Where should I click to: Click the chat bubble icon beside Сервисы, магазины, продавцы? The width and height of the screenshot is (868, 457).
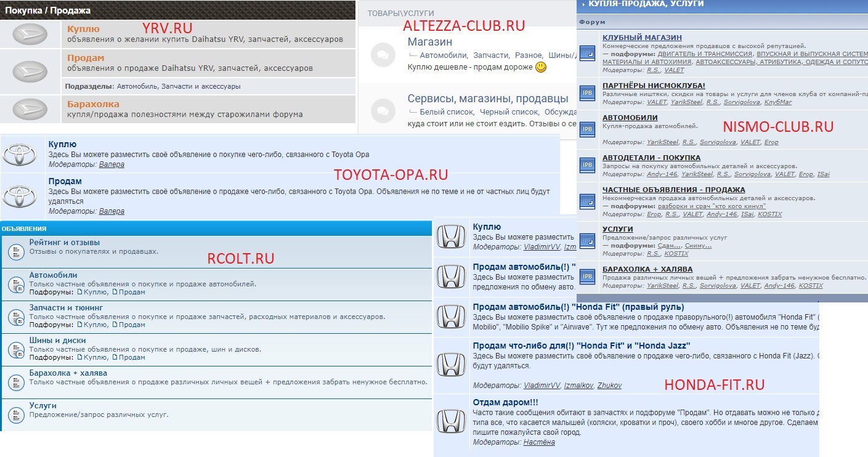pyautogui.click(x=383, y=111)
